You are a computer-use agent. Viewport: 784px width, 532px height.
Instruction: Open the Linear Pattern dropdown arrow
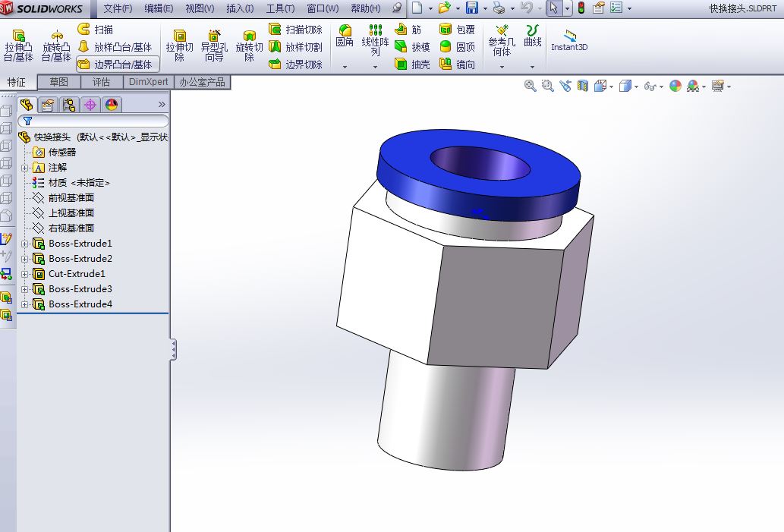[375, 67]
